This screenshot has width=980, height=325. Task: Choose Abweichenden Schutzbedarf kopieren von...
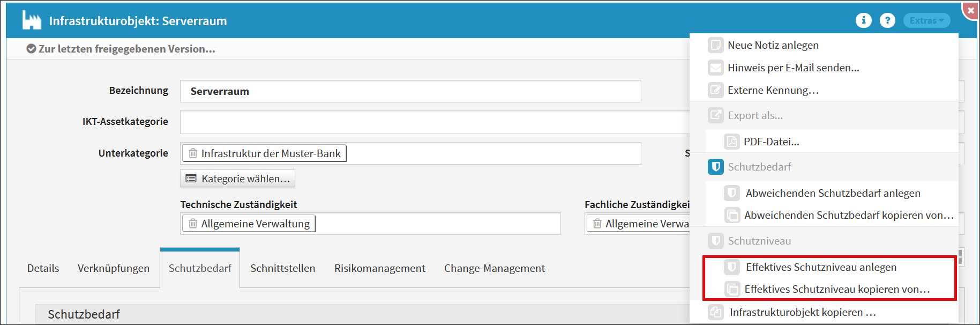point(849,215)
